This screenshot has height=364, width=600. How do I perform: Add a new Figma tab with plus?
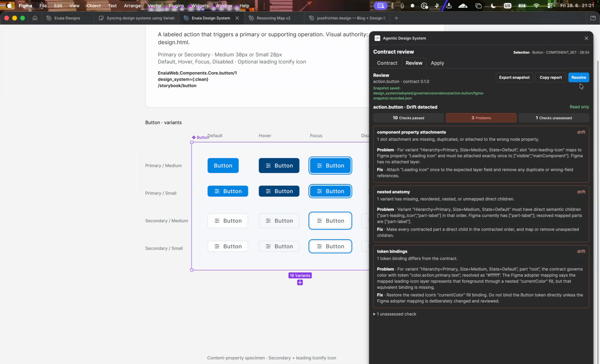coord(396,18)
